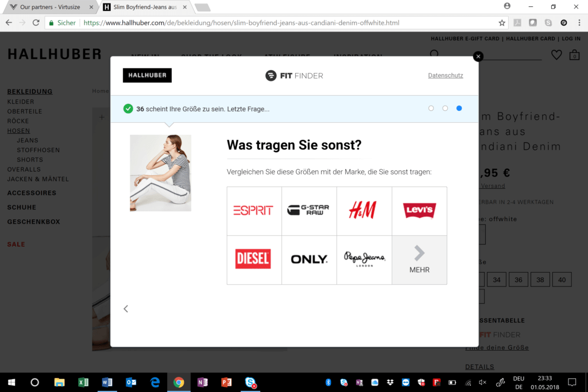Open Skype from the taskbar
Viewport: 588px width, 392px height.
(250, 382)
